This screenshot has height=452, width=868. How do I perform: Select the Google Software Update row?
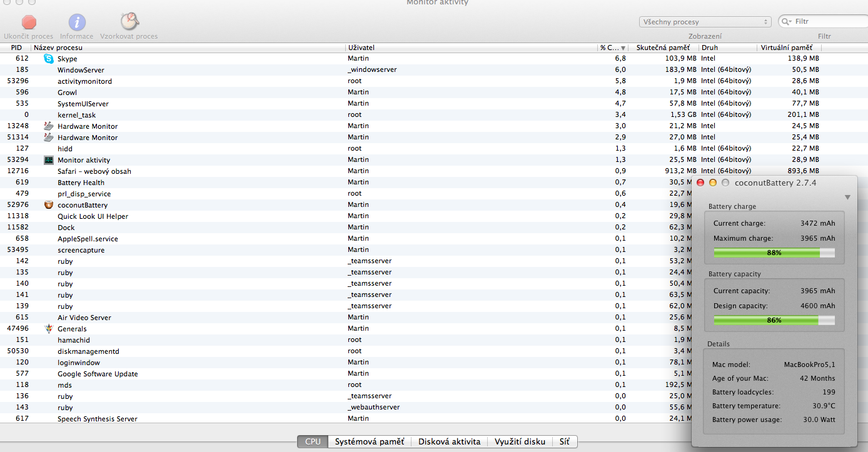(x=346, y=374)
